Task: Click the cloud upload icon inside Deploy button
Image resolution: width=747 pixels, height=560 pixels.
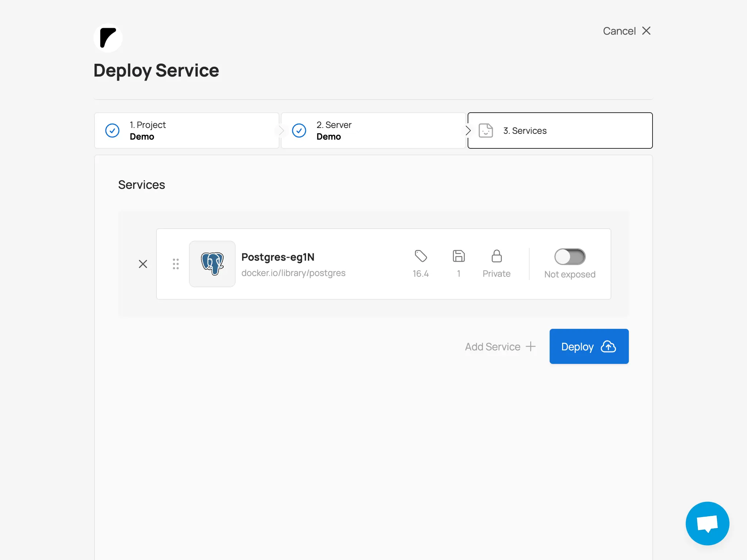Action: point(608,346)
